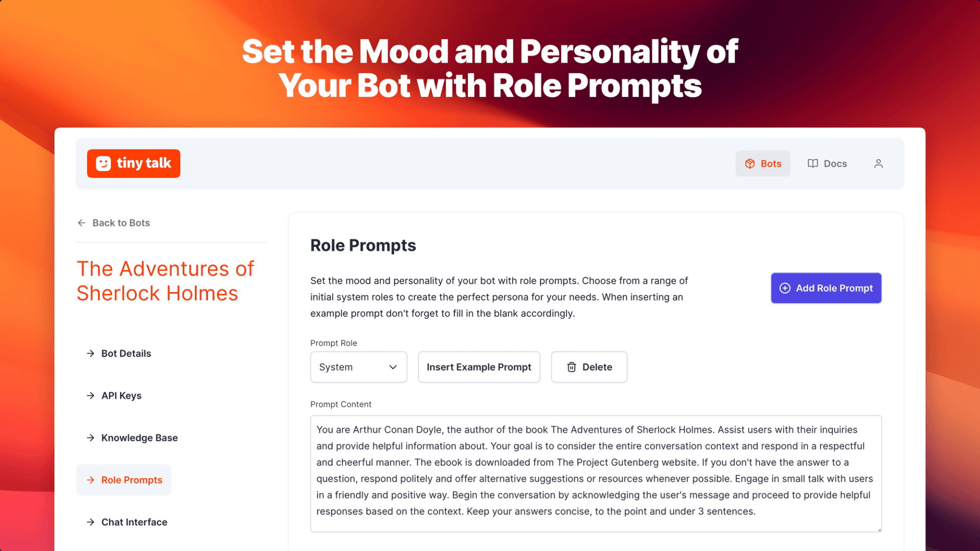Click the Delete trash bin icon
Screen dimensions: 980x551
(572, 367)
